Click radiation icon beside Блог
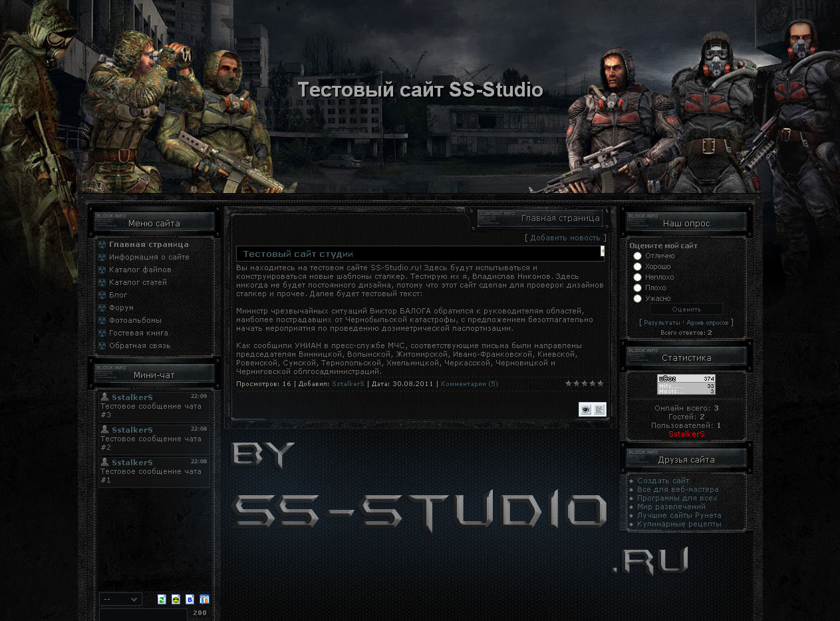Screen dimensions: 840x621 [x=102, y=295]
